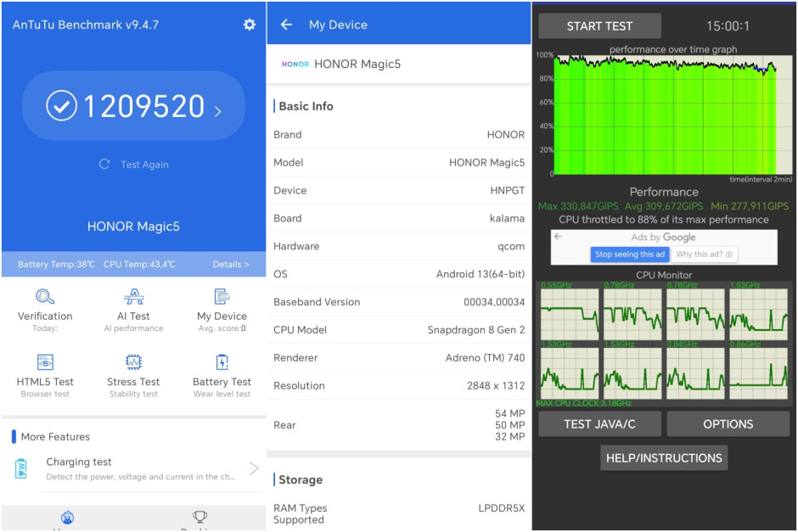The width and height of the screenshot is (798, 532).
Task: Open the AI Test icon
Action: pos(133,297)
